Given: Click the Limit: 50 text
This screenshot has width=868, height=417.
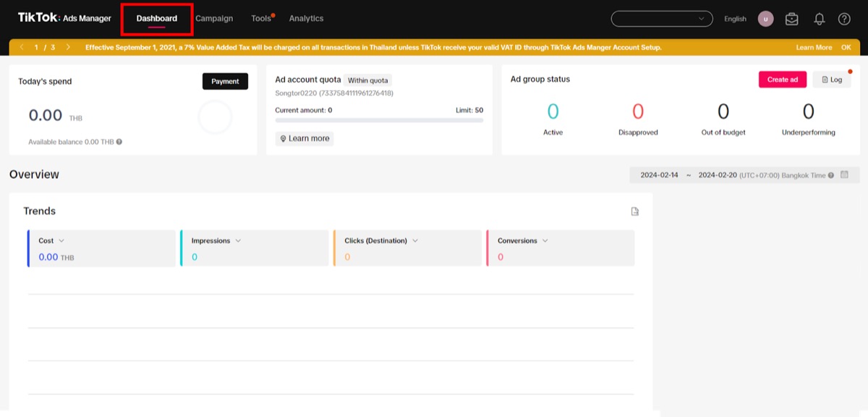Looking at the screenshot, I should (x=468, y=110).
